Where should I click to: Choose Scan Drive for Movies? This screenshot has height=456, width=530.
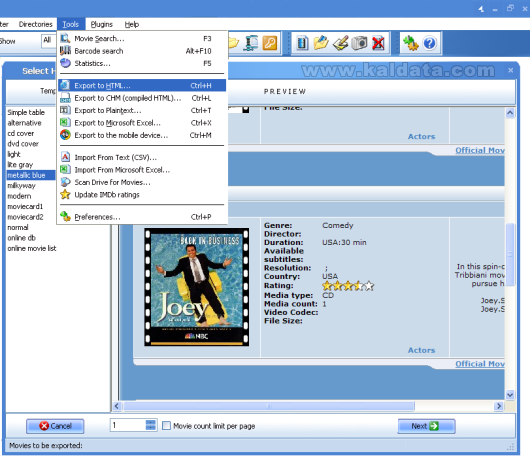pyautogui.click(x=142, y=182)
